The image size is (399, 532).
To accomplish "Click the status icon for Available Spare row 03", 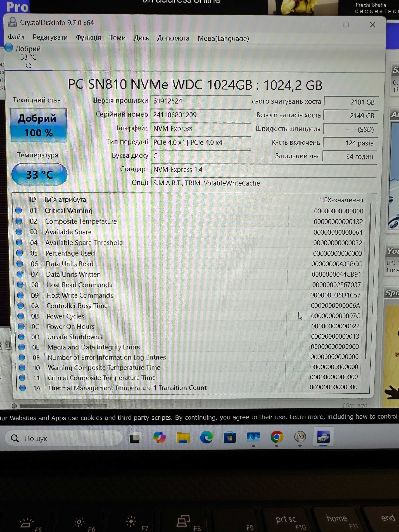I will pyautogui.click(x=19, y=232).
